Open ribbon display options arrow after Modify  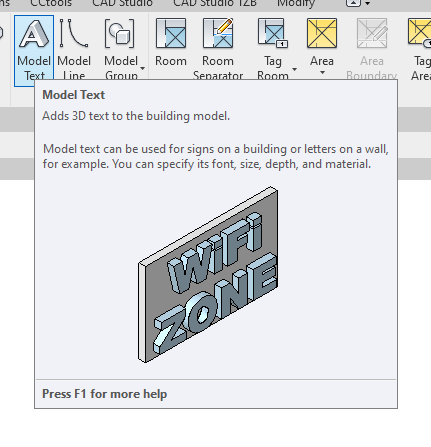367,3
